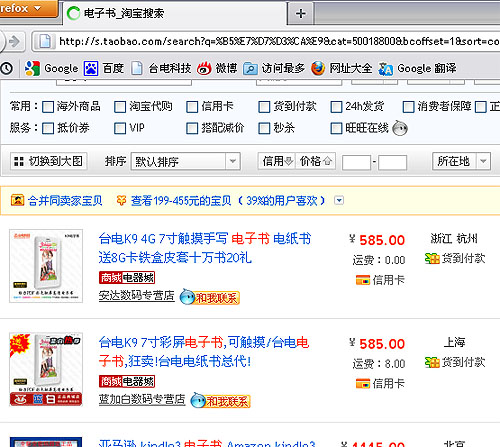
Task: Expand the 查看199-455元 price range arrow
Action: pos(339,200)
